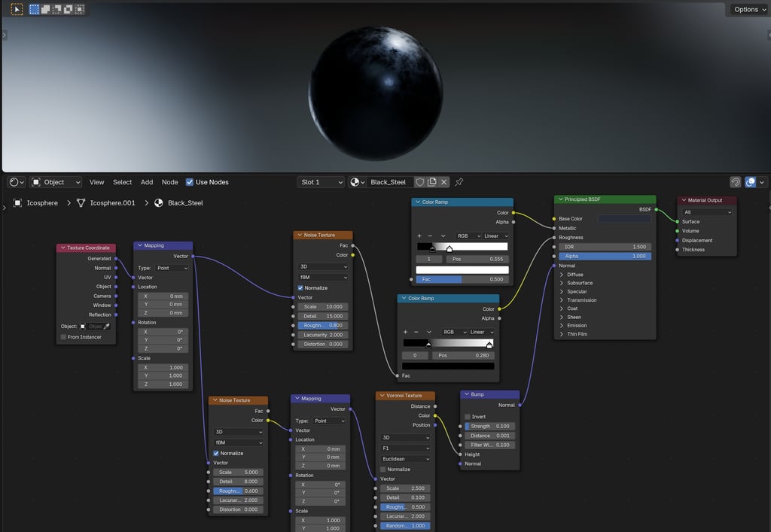Image resolution: width=771 pixels, height=532 pixels.
Task: Enable Invert in Bump node
Action: point(468,417)
